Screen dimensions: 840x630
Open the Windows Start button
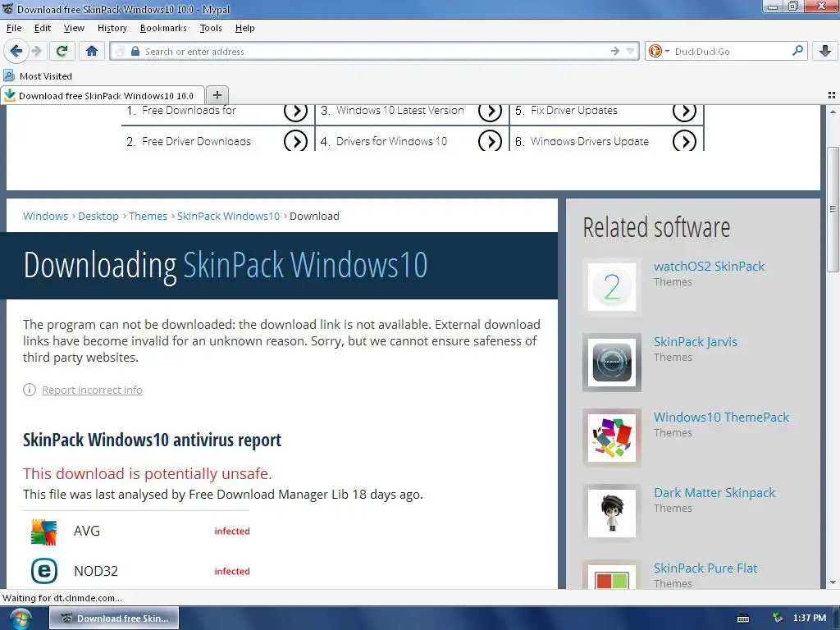(21, 619)
